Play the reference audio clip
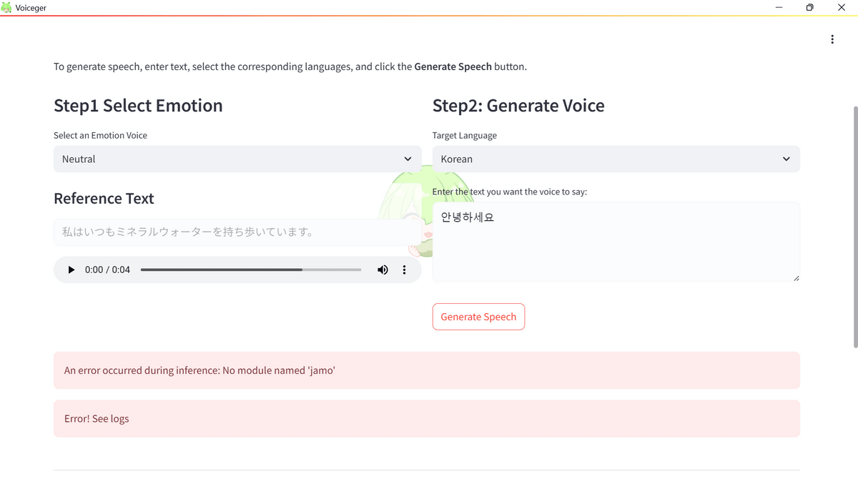This screenshot has height=504, width=858. pyautogui.click(x=71, y=270)
